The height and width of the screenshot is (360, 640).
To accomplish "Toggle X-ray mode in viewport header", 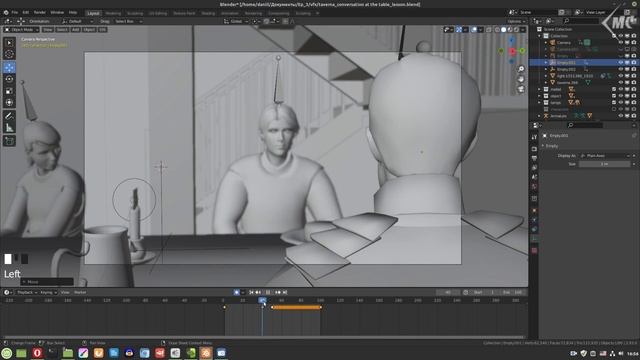I will pyautogui.click(x=489, y=29).
